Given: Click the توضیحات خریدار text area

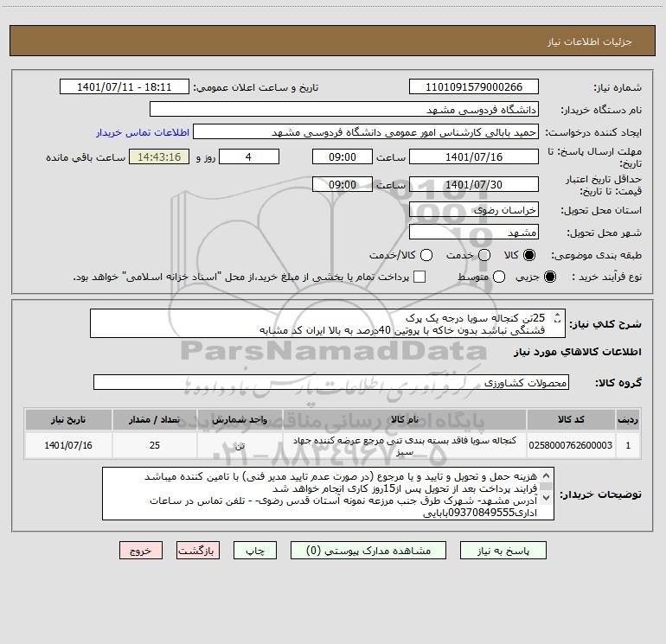Looking at the screenshot, I should [328, 494].
